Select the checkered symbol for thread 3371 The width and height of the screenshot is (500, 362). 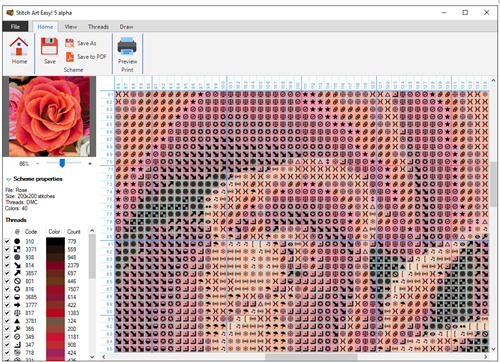[17, 249]
